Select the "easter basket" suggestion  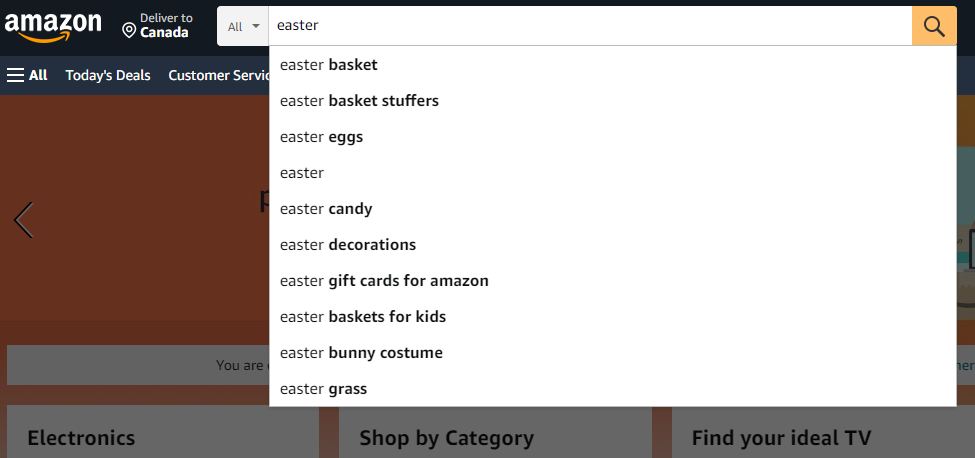(x=612, y=65)
